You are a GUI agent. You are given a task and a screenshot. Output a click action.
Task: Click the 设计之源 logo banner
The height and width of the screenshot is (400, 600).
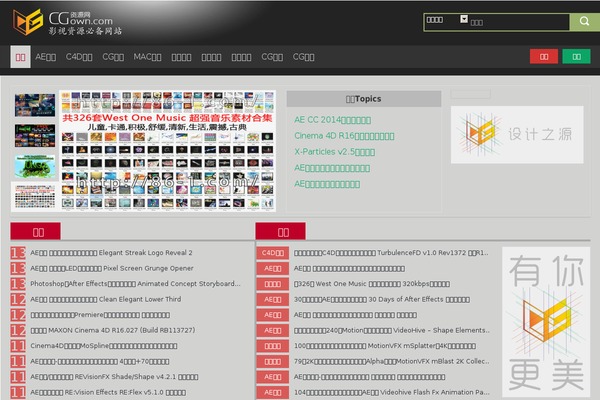(x=517, y=135)
